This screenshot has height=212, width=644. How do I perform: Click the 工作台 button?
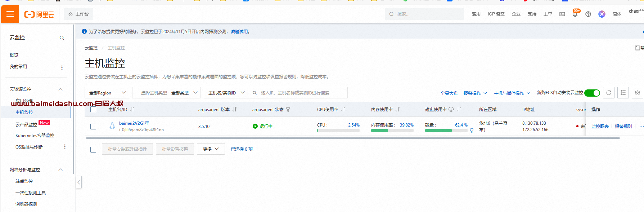[78, 14]
